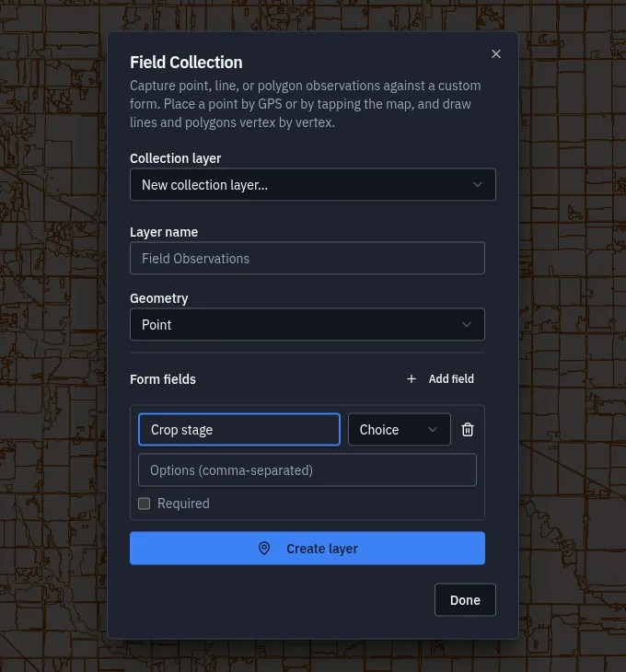Toggle the Required checkbox
The height and width of the screenshot is (672, 626).
(144, 504)
